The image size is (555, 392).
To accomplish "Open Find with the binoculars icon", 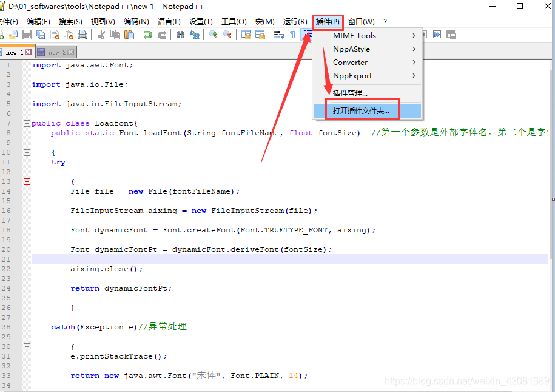I will 181,35.
